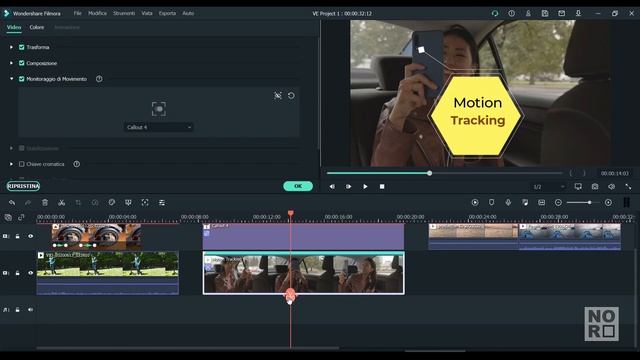Open the 1/2 preview quality dropdown
This screenshot has width=640, height=360.
pos(549,187)
